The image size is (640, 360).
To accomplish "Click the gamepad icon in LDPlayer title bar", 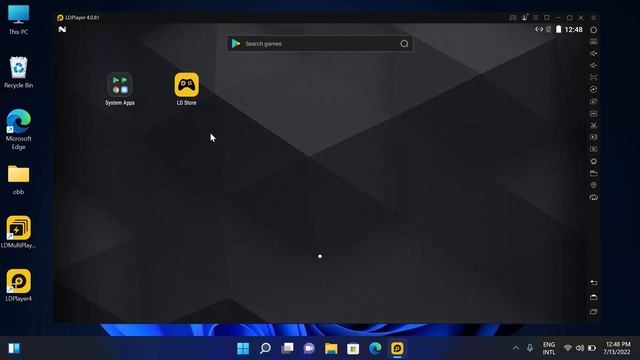I will coord(513,18).
